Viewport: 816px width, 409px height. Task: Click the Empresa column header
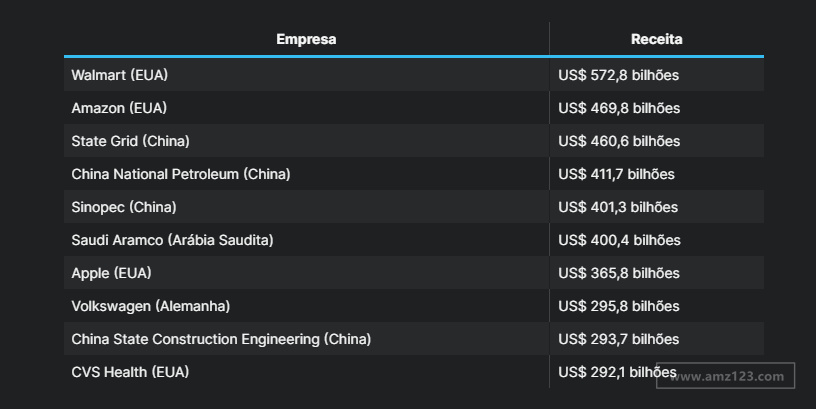(306, 39)
